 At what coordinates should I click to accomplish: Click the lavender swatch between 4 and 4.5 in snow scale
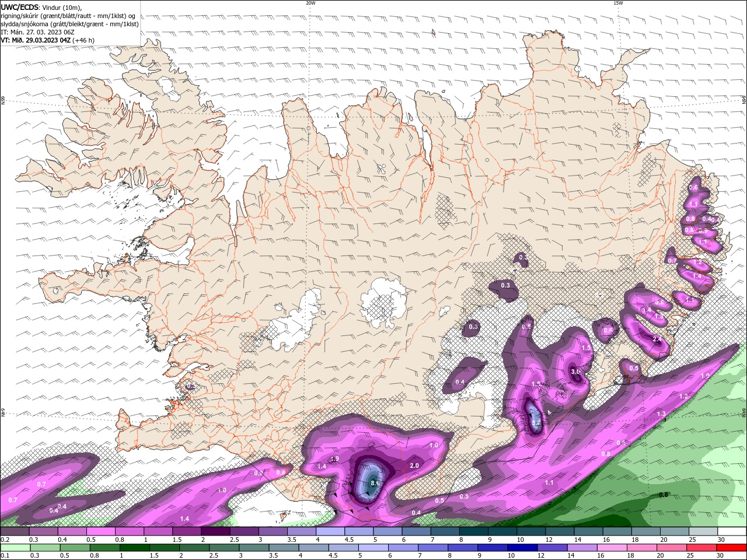pyautogui.click(x=330, y=531)
